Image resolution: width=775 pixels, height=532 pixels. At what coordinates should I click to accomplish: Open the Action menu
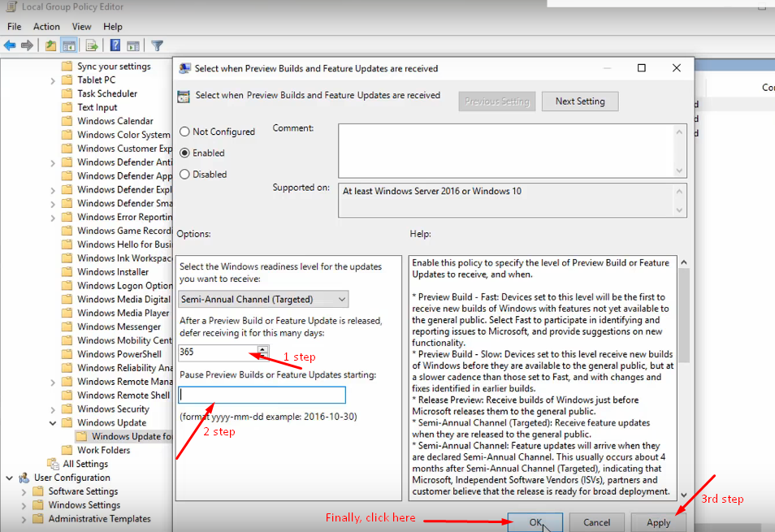[46, 27]
